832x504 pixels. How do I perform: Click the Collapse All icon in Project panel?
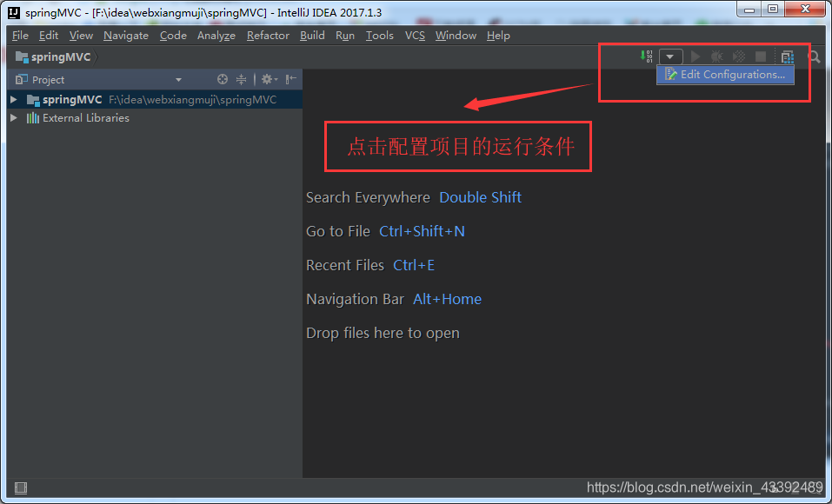[x=242, y=79]
